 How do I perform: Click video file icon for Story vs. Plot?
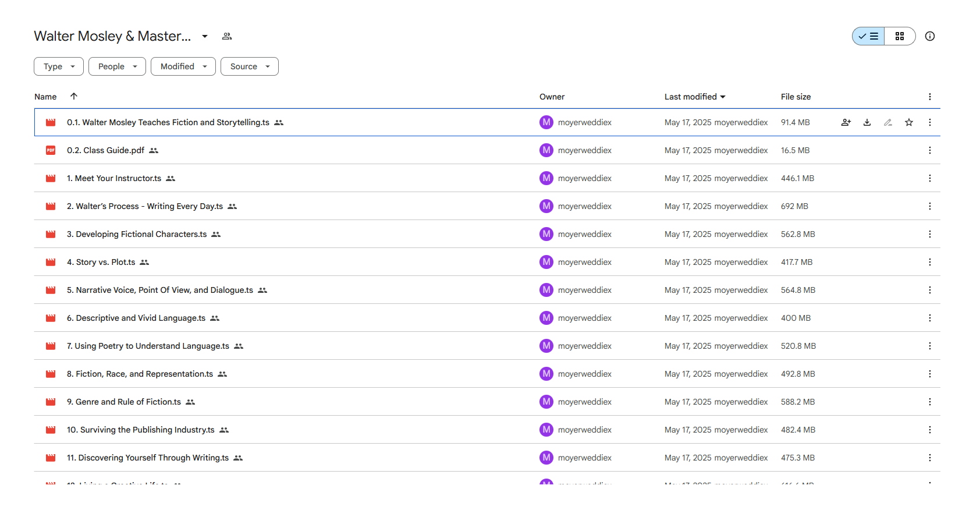coord(51,262)
